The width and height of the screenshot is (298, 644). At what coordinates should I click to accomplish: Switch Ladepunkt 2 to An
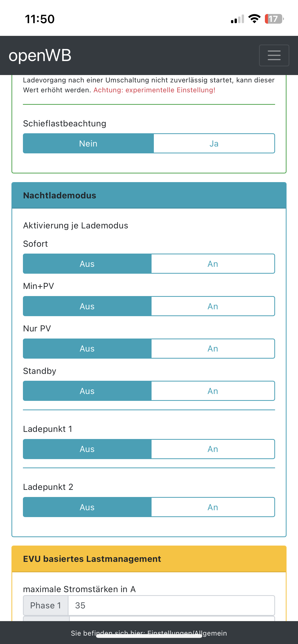point(213,507)
